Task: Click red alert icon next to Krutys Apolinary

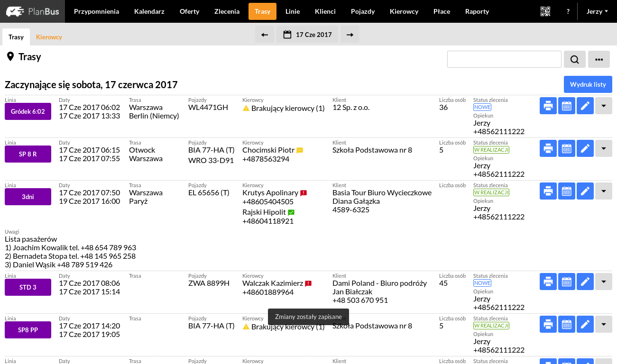Action: 304,193
